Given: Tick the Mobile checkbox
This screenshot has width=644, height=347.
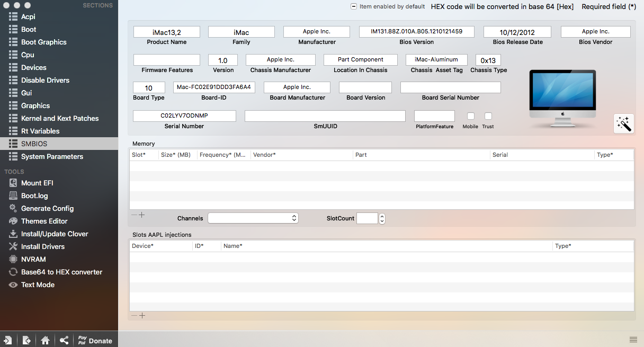Looking at the screenshot, I should tap(471, 116).
